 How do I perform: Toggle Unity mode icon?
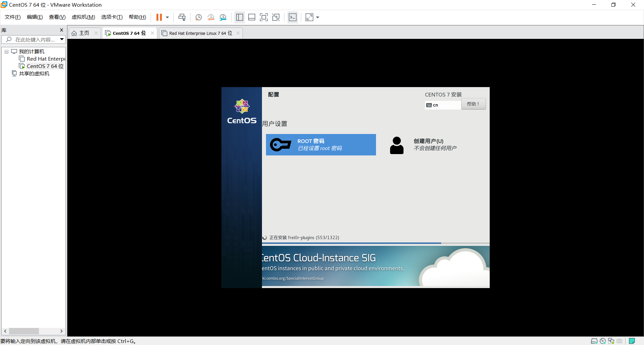coord(276,17)
